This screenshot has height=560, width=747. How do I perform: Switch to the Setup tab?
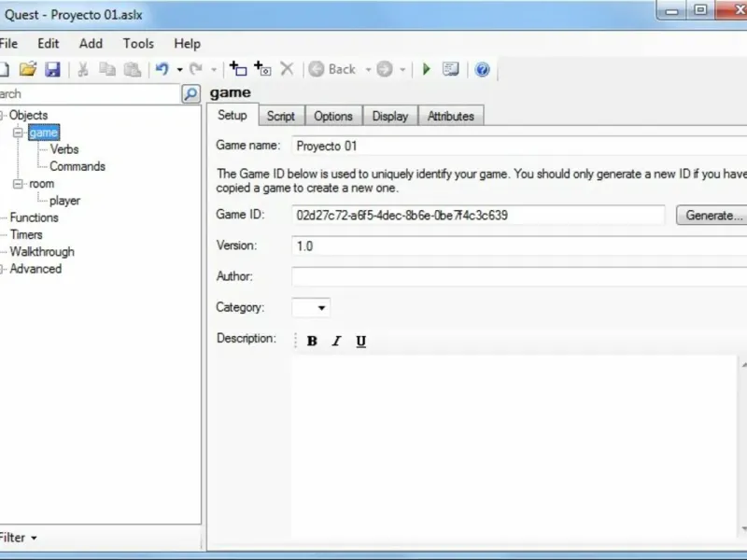click(x=233, y=115)
